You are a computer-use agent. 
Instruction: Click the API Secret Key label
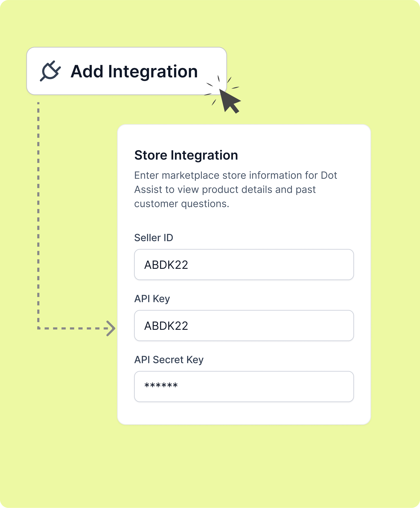[x=169, y=360]
